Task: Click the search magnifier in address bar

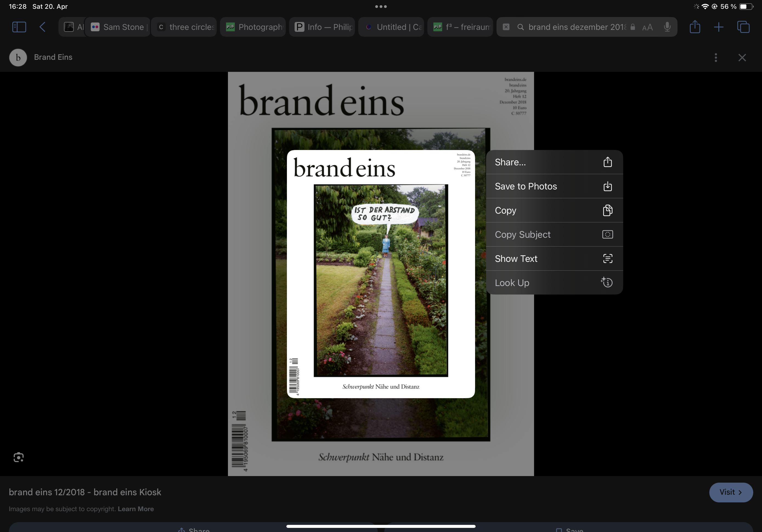Action: click(520, 27)
